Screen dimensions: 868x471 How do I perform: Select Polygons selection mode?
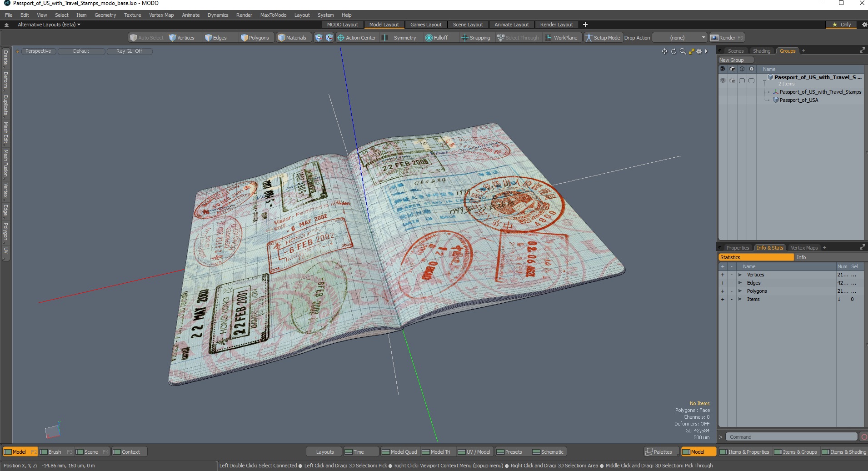pos(255,38)
